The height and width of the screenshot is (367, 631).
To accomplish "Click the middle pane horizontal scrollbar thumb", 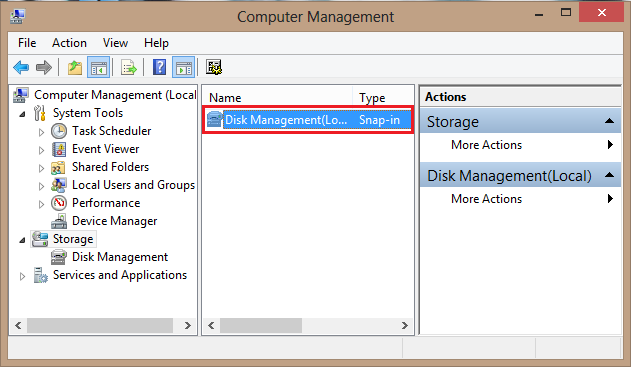I will pos(261,326).
